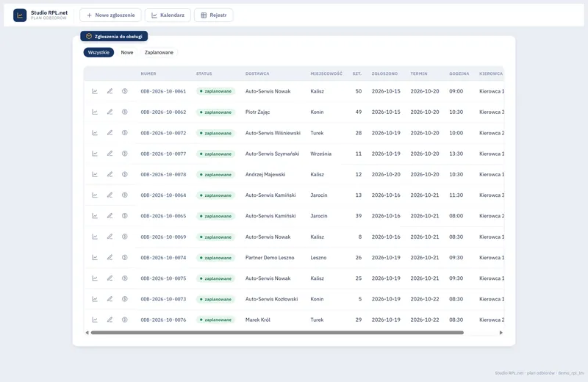Click request number ODB-2026-10-0073
Viewport: 588px width, 382px height.
[x=163, y=299]
